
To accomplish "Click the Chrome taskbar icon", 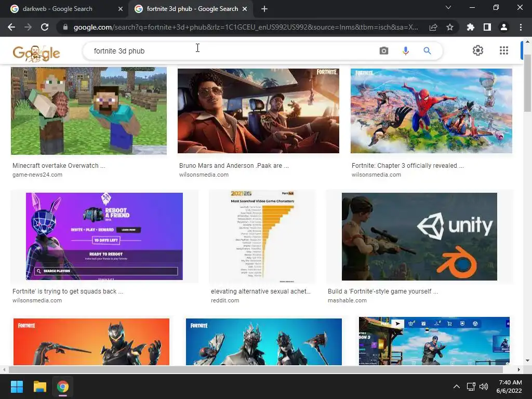I will tap(63, 387).
